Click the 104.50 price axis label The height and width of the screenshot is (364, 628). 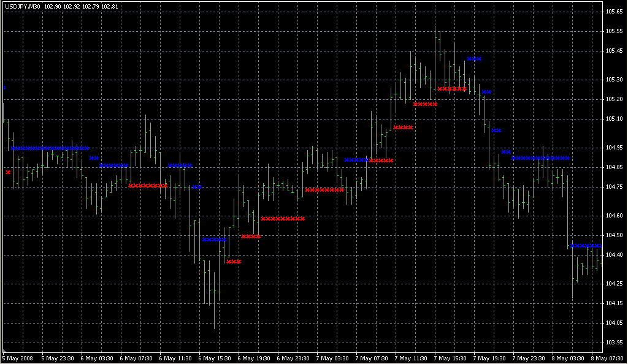tap(614, 235)
